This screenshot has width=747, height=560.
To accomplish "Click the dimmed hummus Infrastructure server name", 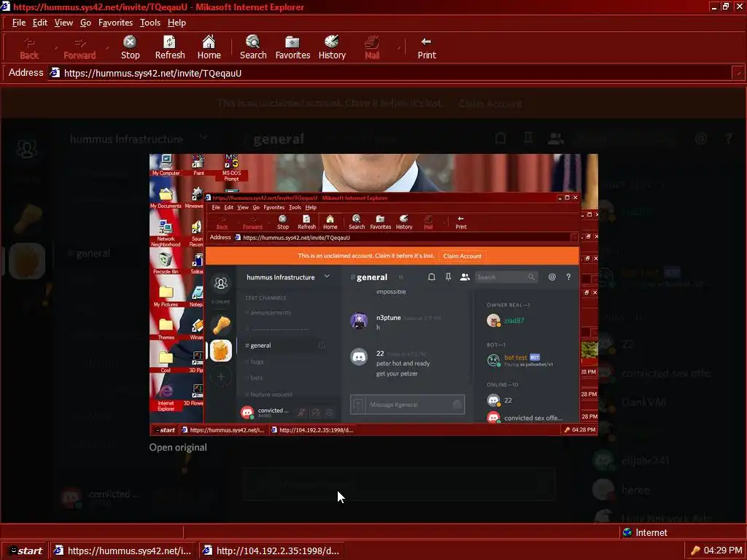I will point(126,139).
